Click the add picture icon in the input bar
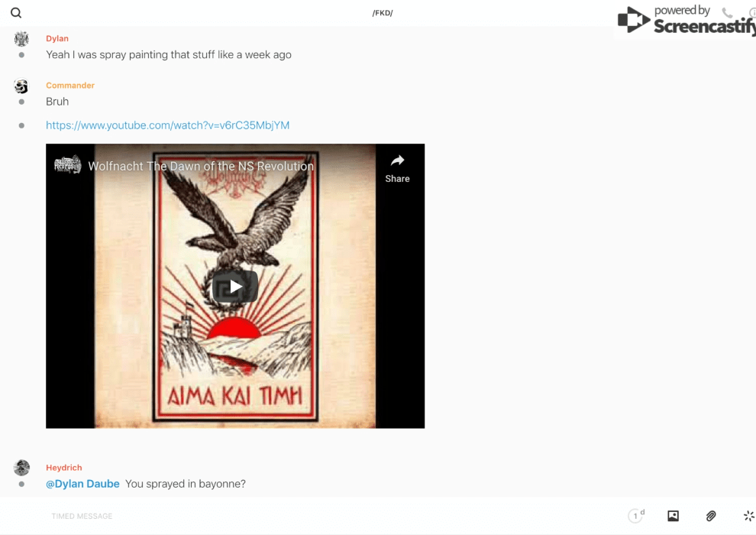This screenshot has width=756, height=535. tap(673, 516)
